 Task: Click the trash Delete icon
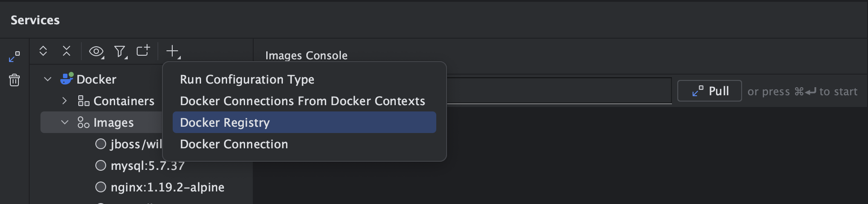coord(14,80)
